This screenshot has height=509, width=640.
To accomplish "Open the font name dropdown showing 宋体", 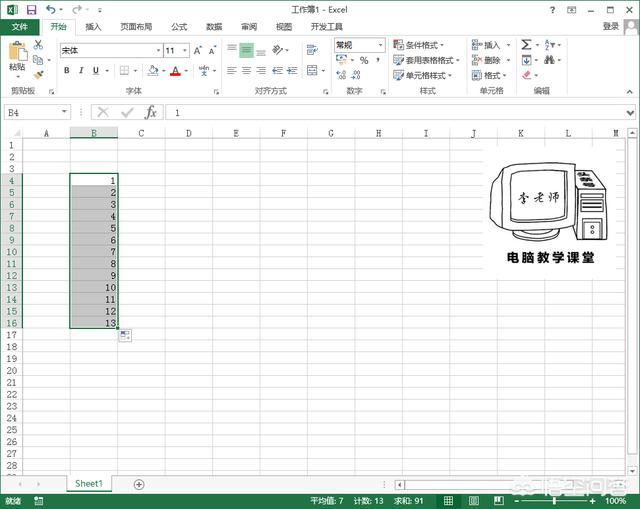I will [x=158, y=50].
